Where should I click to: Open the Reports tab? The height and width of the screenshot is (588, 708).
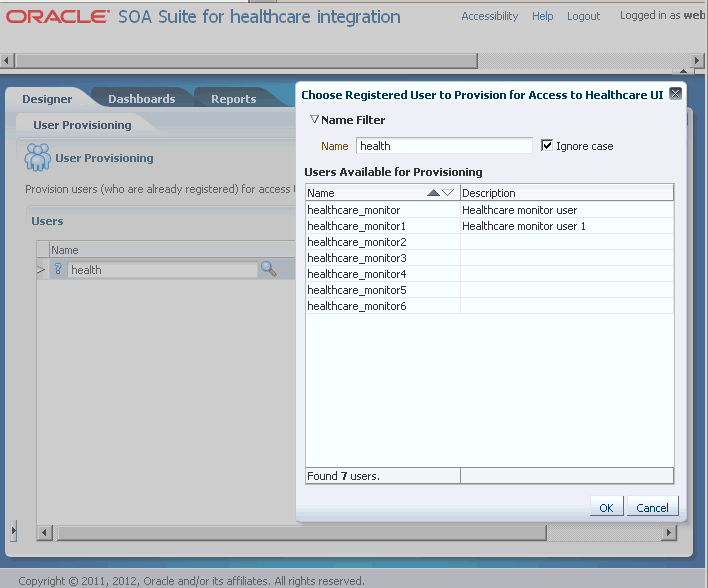point(233,99)
